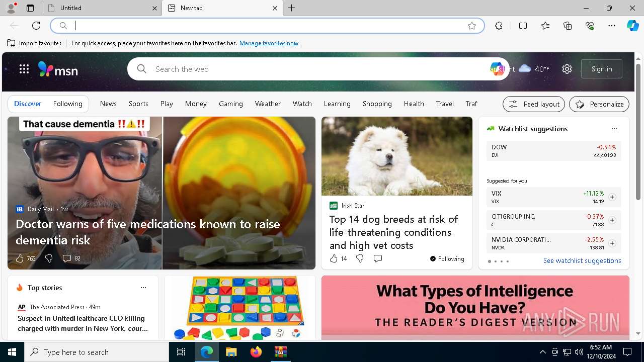This screenshot has height=362, width=644.
Task: Launch the Copilot sidebar icon
Action: [632, 26]
